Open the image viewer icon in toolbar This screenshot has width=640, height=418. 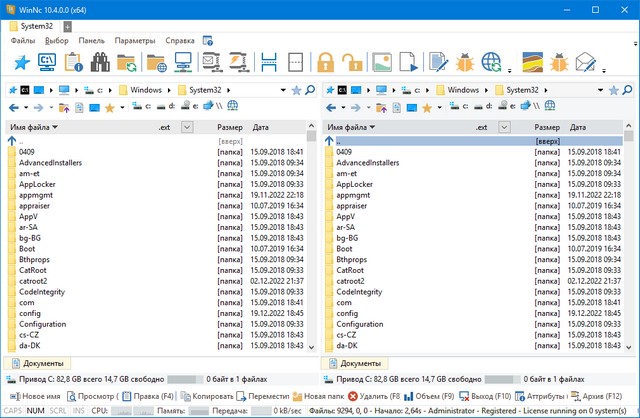click(x=380, y=63)
